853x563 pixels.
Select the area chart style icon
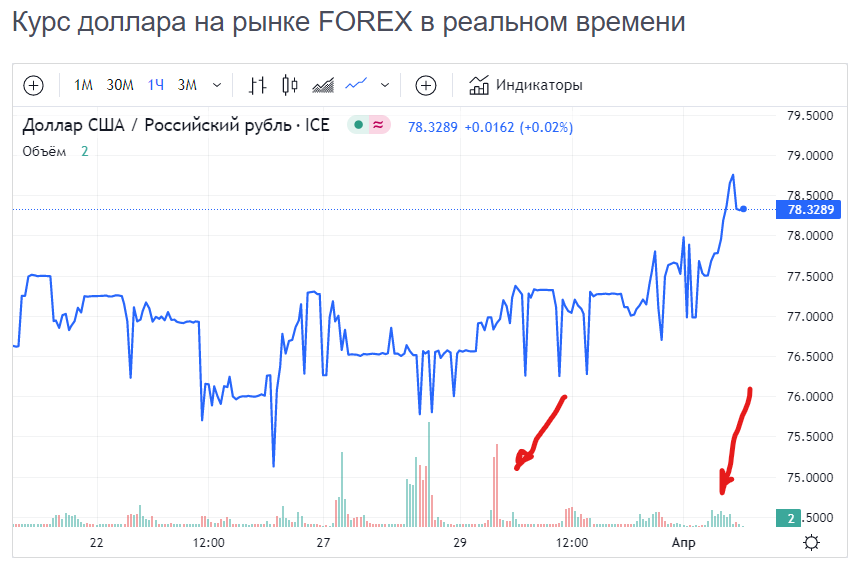click(323, 85)
